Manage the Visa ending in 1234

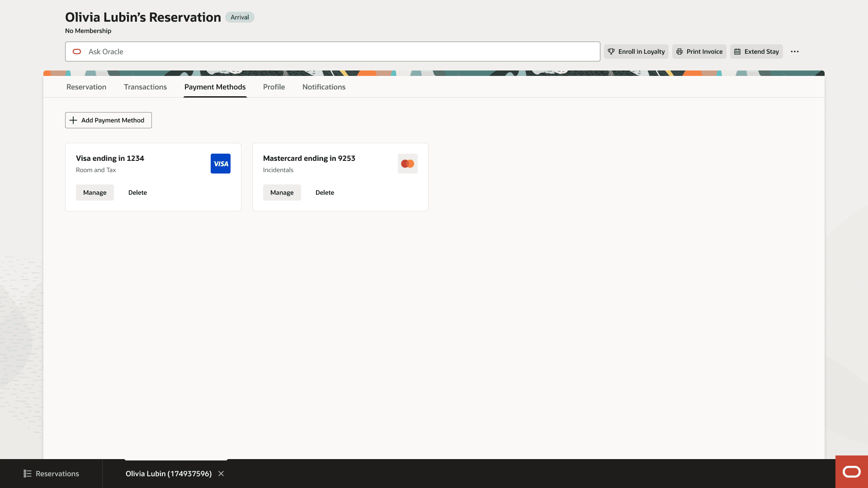[x=95, y=192]
